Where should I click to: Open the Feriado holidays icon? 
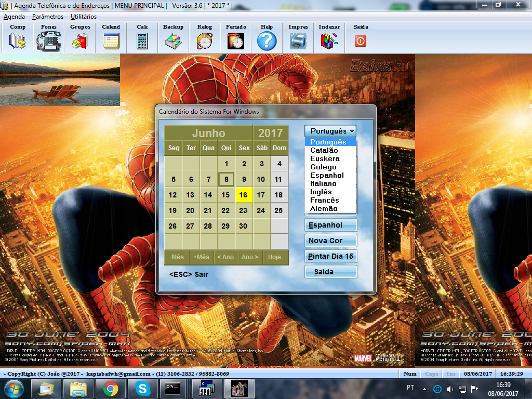(x=236, y=40)
